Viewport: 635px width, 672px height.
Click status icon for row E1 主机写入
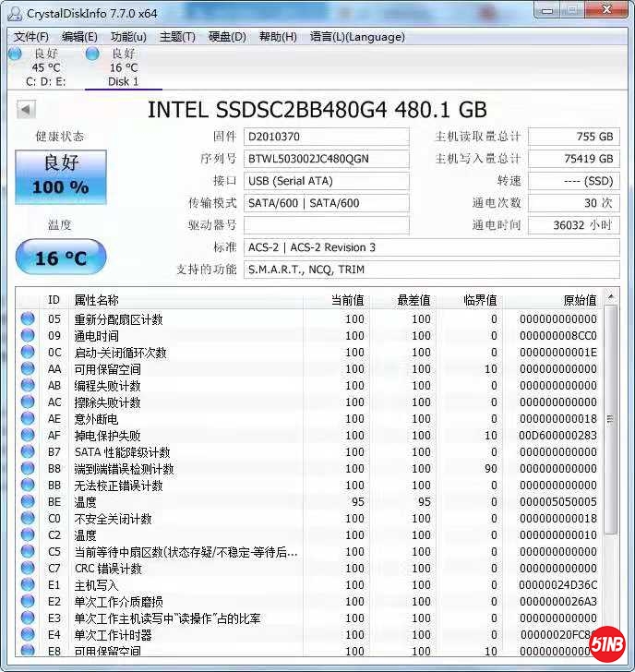pyautogui.click(x=28, y=584)
